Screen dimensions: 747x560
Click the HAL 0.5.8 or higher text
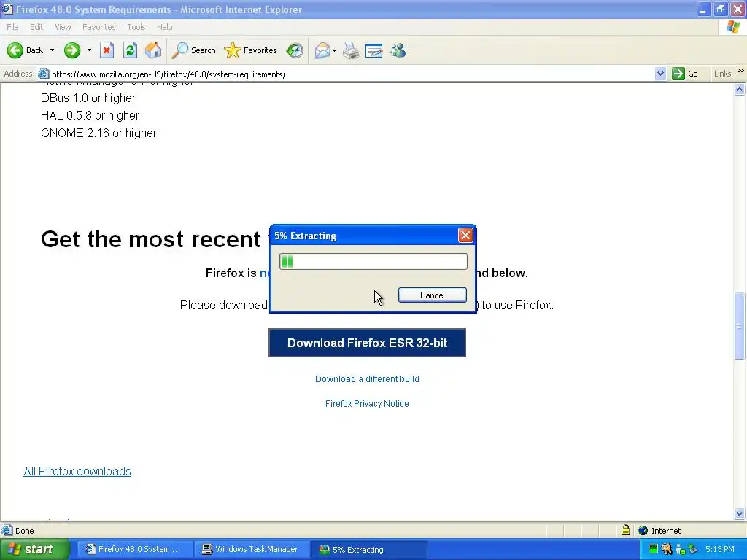pos(90,116)
